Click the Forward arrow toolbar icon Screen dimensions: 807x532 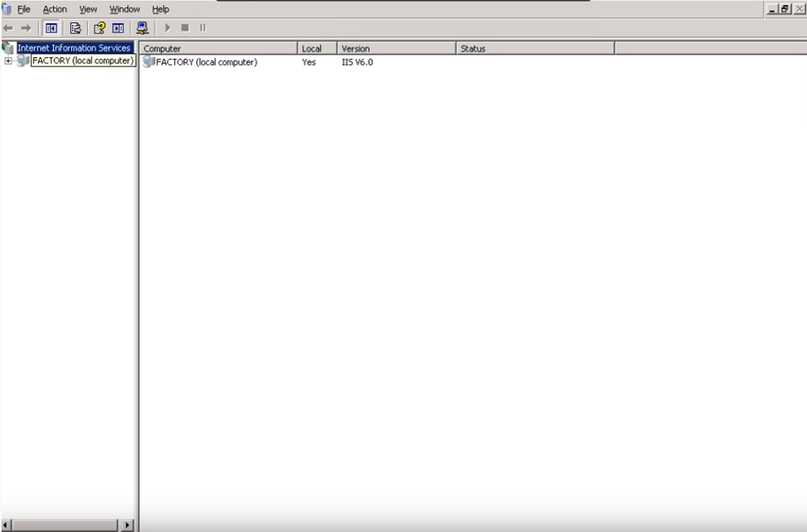point(25,29)
